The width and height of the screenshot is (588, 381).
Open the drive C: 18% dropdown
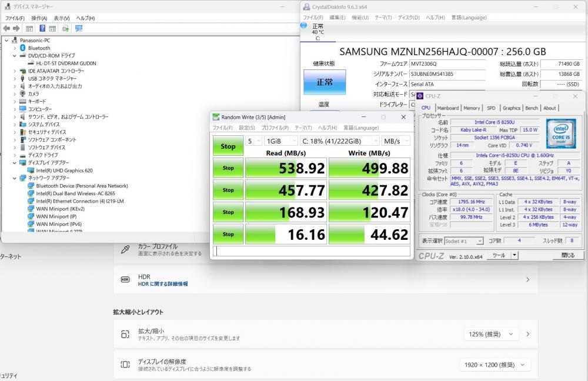pos(340,141)
